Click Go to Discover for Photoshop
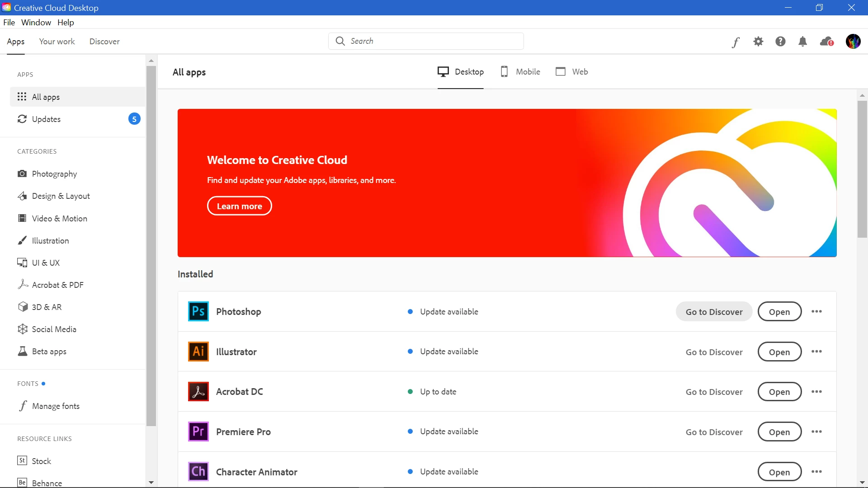Viewport: 868px width, 488px height. click(714, 312)
